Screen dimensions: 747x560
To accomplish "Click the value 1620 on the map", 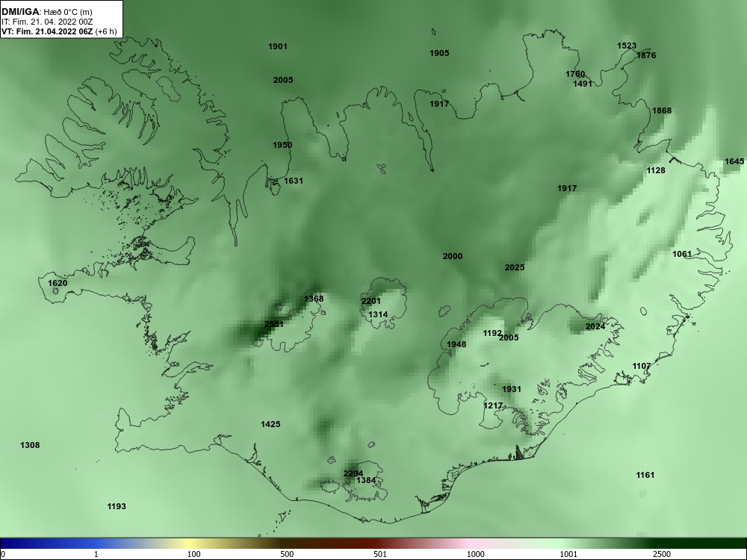I will pyautogui.click(x=58, y=283).
